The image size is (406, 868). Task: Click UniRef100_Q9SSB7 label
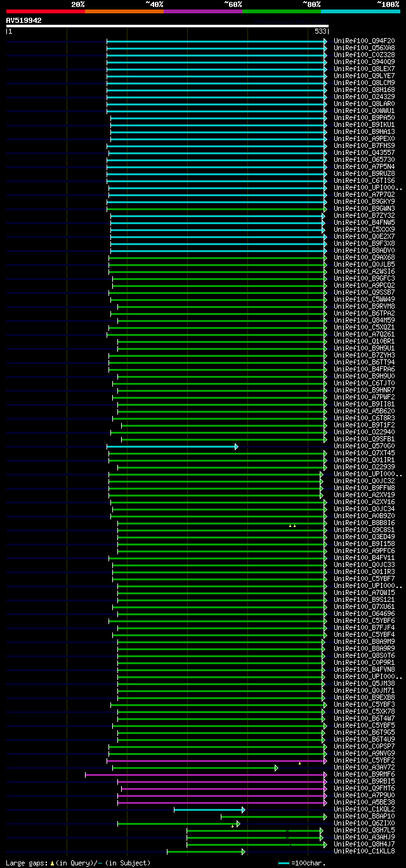pos(364,292)
